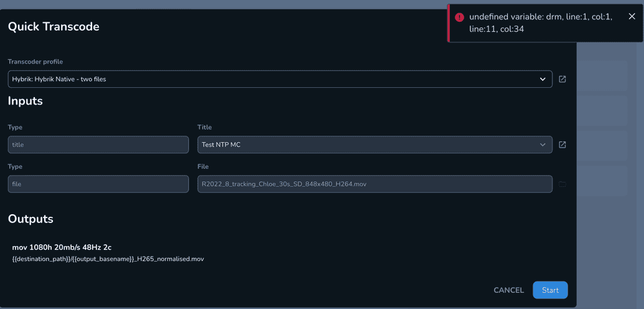This screenshot has width=644, height=309.
Task: Click the Outputs section heading
Action: click(30, 219)
